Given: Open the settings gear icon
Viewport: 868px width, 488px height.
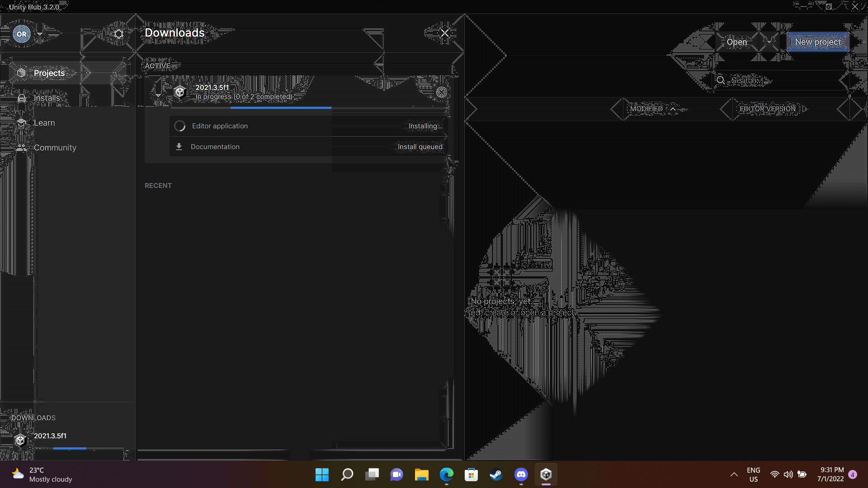Looking at the screenshot, I should (118, 34).
